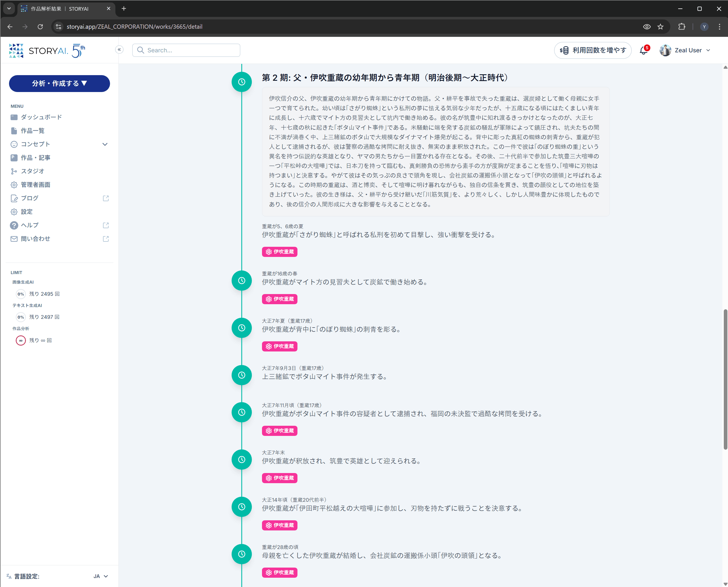Click the browser reload button
Image resolution: width=728 pixels, height=587 pixels.
40,27
